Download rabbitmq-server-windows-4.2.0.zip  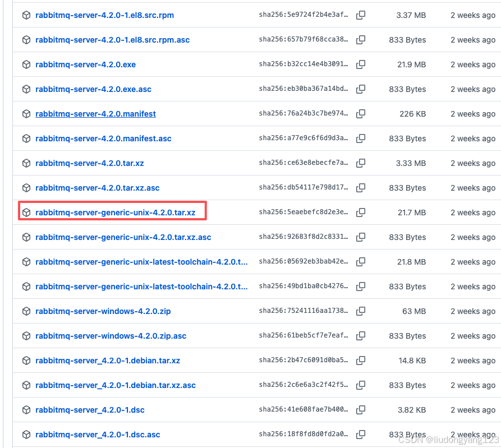point(103,311)
